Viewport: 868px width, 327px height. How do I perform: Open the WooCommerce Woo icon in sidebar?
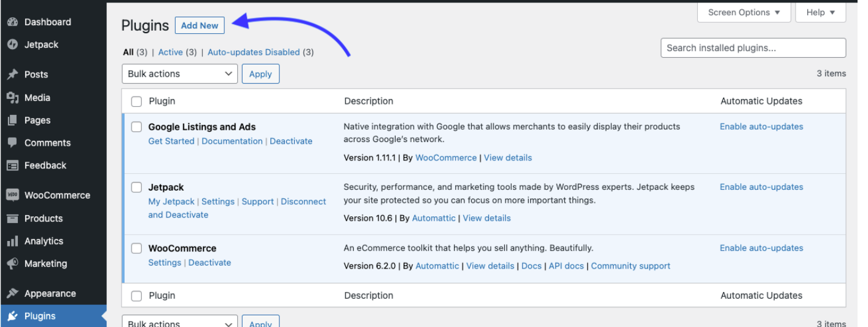point(12,195)
